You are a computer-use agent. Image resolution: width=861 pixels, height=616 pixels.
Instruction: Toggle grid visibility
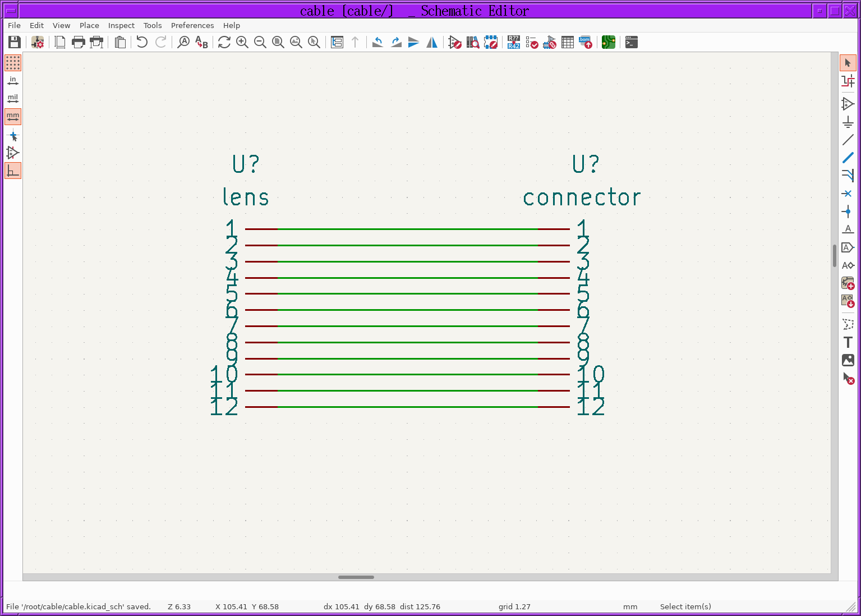click(12, 63)
